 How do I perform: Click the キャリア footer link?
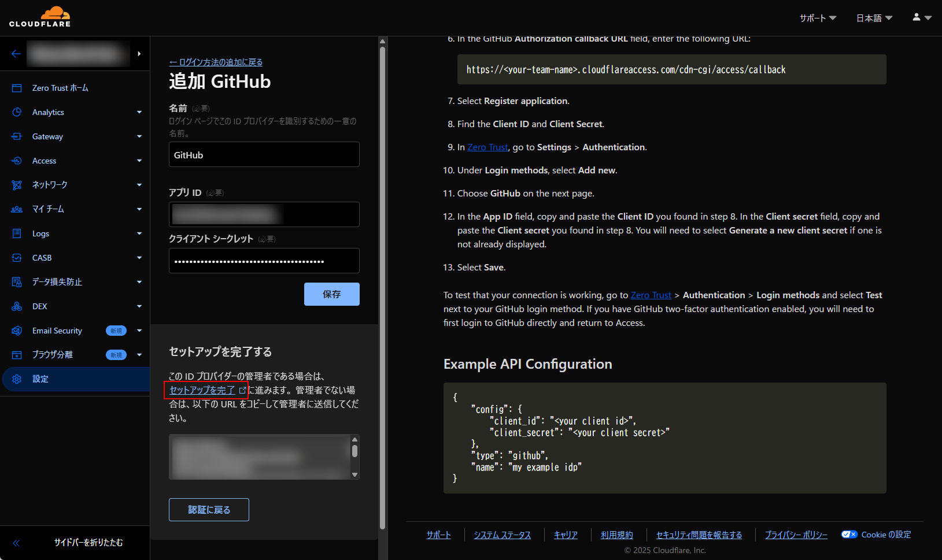(x=566, y=535)
